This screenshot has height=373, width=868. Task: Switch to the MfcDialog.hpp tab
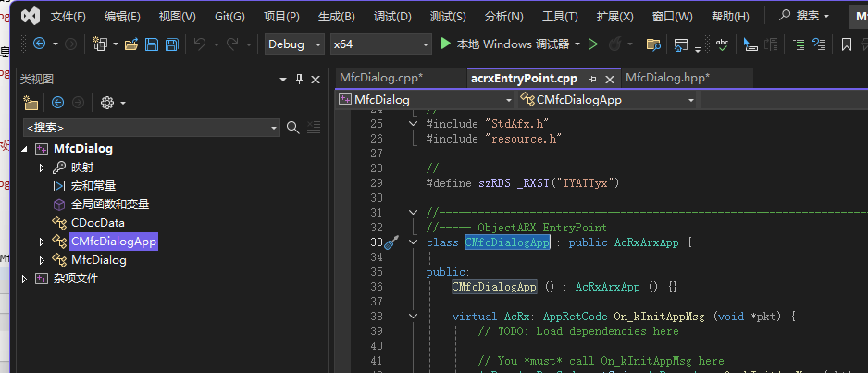[x=667, y=78]
